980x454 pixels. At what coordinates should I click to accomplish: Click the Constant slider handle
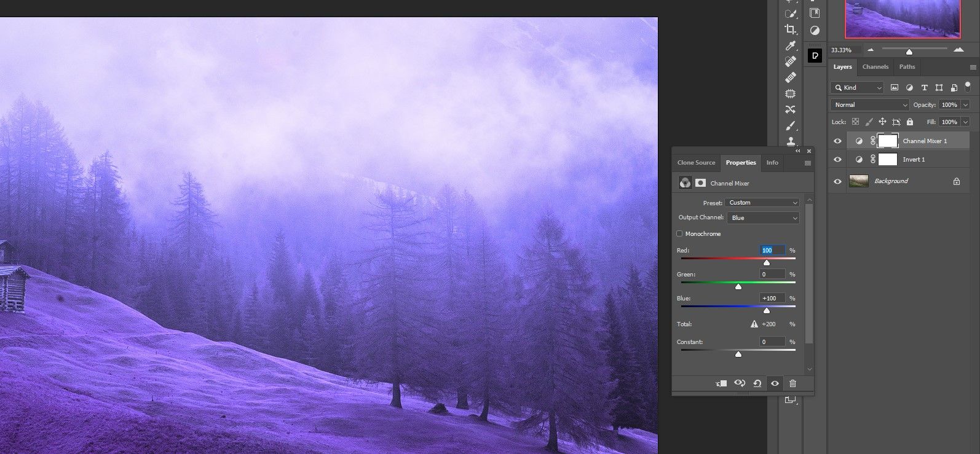[x=738, y=354]
